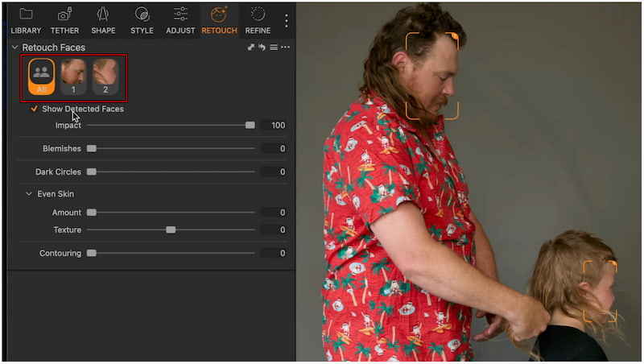This screenshot has width=644, height=364.
Task: Reset the Retouch Faces tool with undo arrow
Action: click(x=262, y=48)
